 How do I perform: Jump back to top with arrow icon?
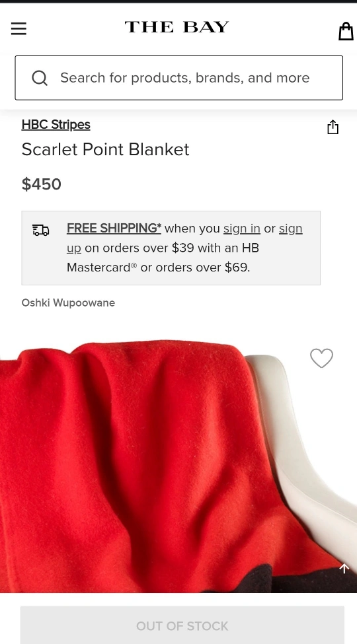pyautogui.click(x=344, y=568)
